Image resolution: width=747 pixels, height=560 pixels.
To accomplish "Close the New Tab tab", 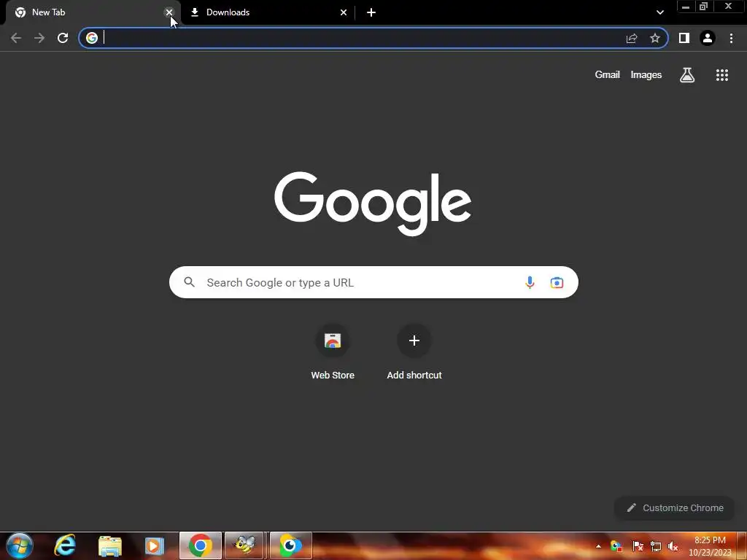I will click(169, 12).
